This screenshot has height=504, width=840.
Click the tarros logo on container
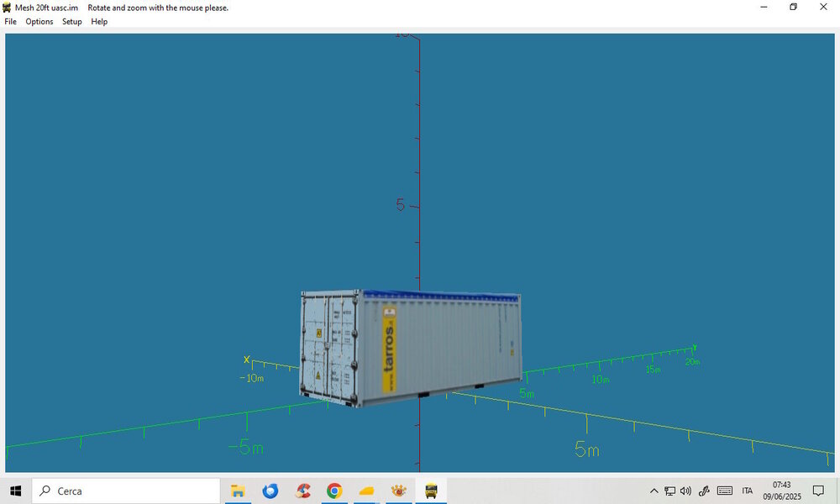click(389, 348)
